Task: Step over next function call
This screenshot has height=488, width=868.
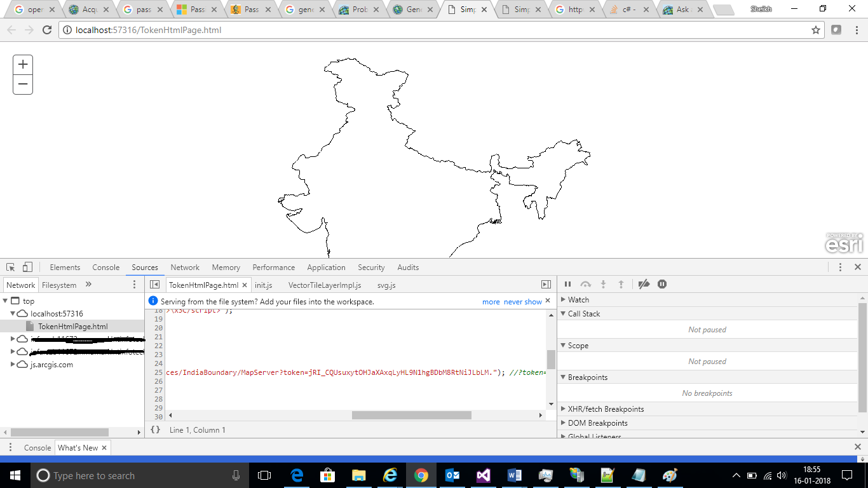Action: [586, 284]
